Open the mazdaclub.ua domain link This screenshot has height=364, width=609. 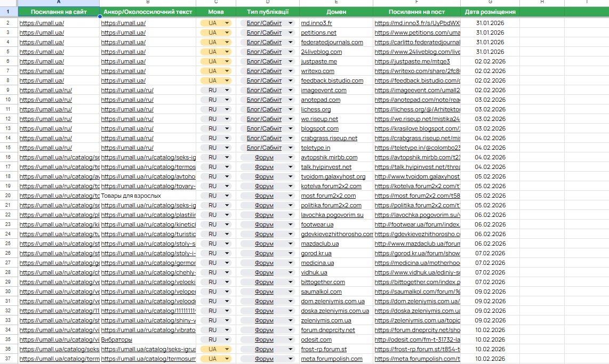pos(319,244)
